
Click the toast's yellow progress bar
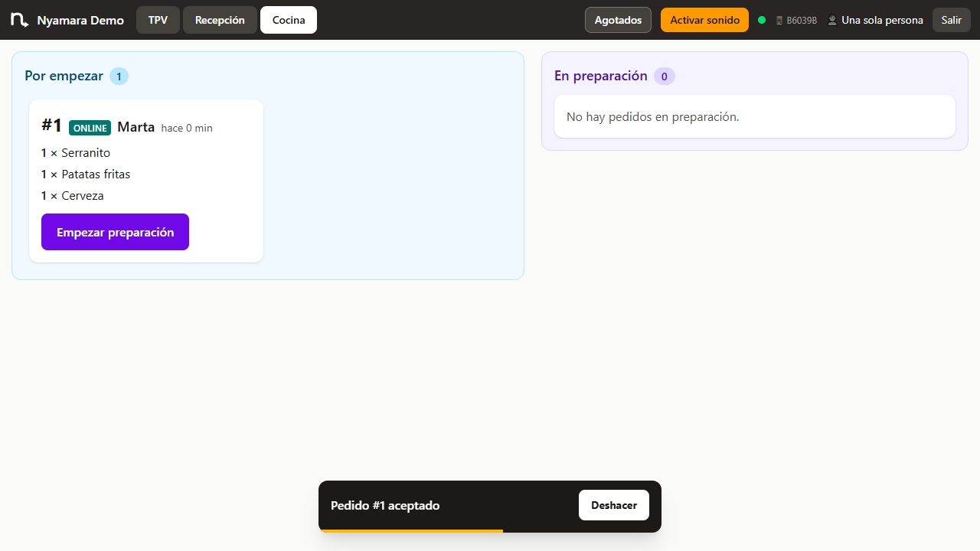pyautogui.click(x=412, y=530)
